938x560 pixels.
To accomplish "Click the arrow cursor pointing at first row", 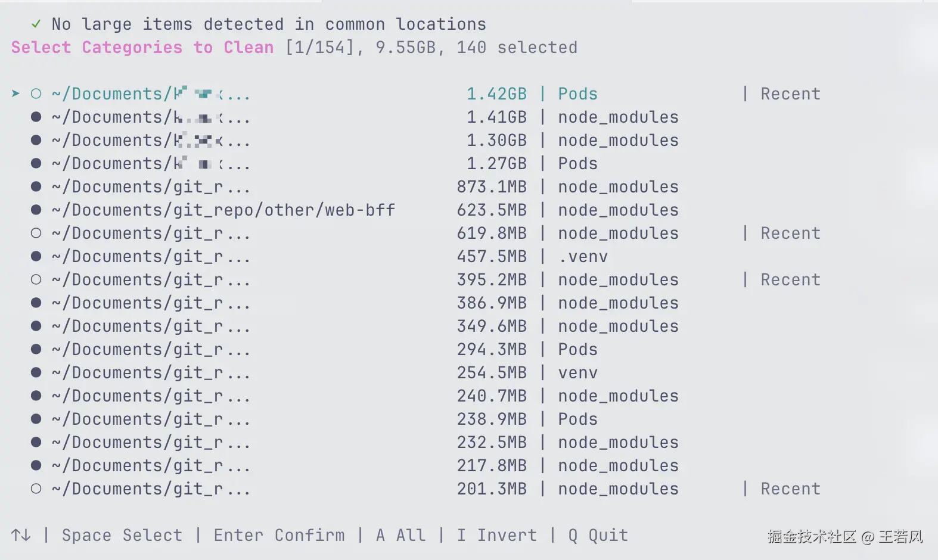I will tap(15, 94).
